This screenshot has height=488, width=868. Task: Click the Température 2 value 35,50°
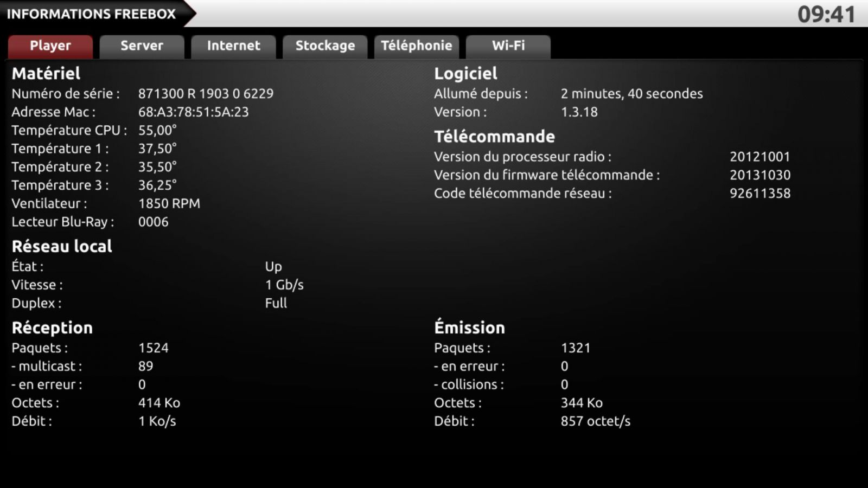pyautogui.click(x=157, y=168)
